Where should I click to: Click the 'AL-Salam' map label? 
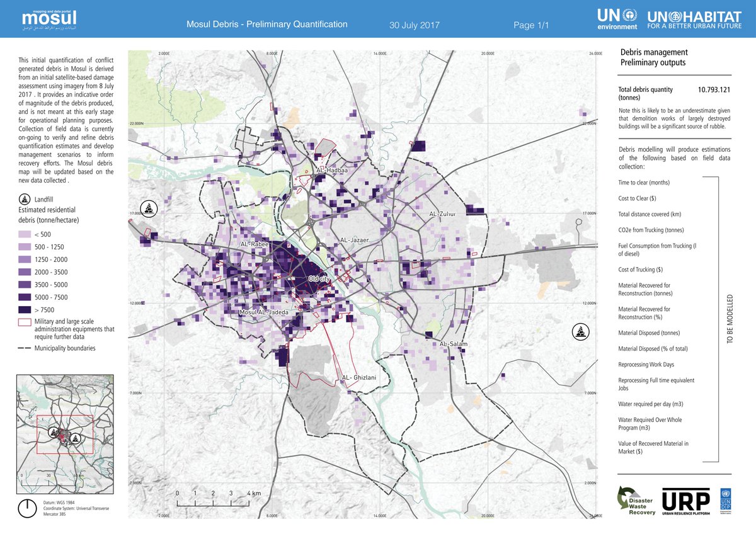pyautogui.click(x=454, y=344)
